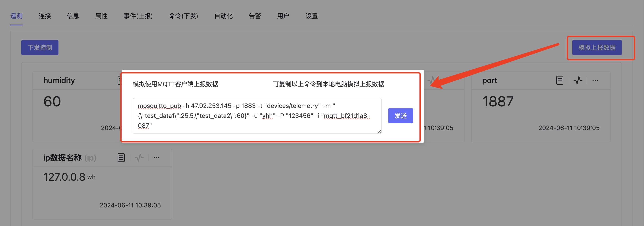The height and width of the screenshot is (226, 644).
Task: Open the 命令(下发) tab
Action: tap(183, 16)
